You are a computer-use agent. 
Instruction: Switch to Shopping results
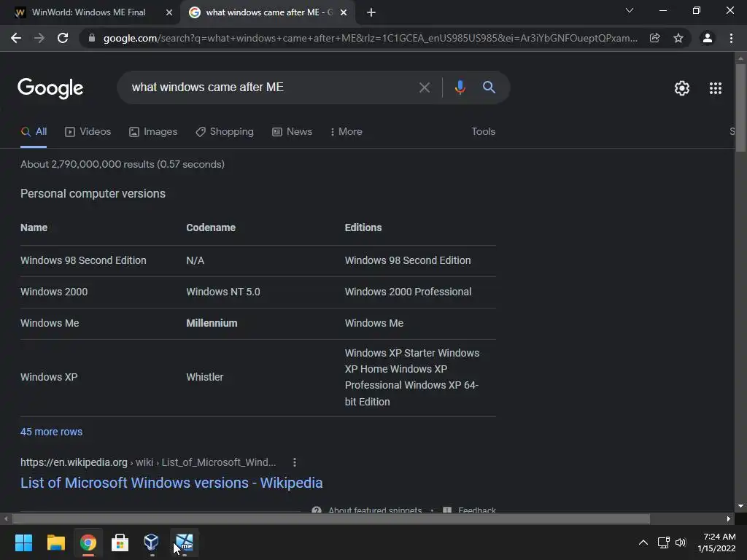click(225, 132)
